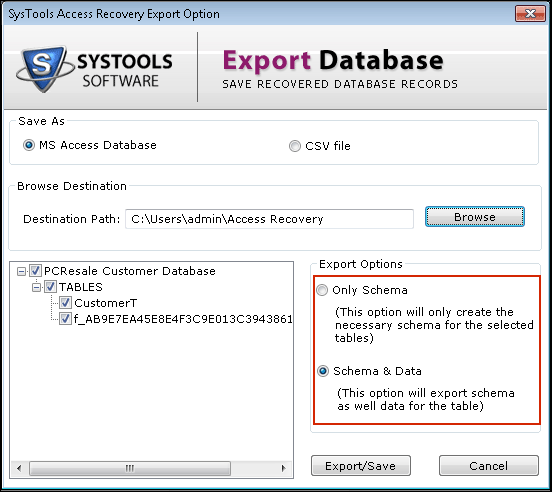The width and height of the screenshot is (552, 492).
Task: Toggle the TABLES checkbox
Action: pyautogui.click(x=50, y=287)
